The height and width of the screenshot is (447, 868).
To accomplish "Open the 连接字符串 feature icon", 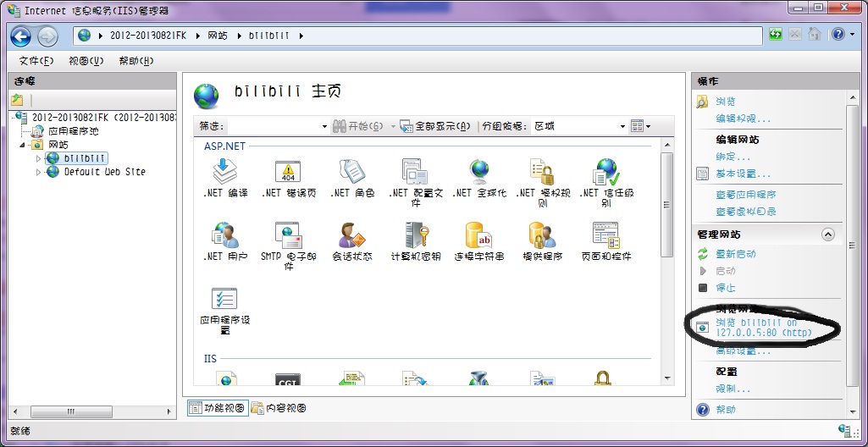I will click(x=478, y=235).
